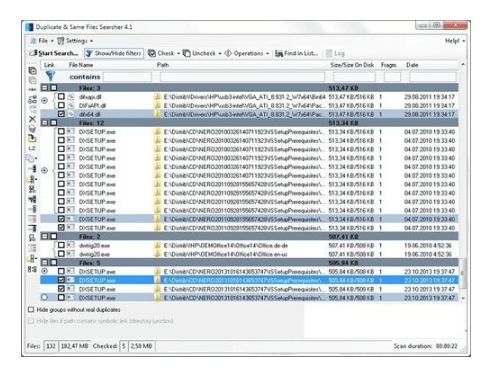This screenshot has width=502, height=376.
Task: Sort by File Name column header
Action: coord(81,65)
